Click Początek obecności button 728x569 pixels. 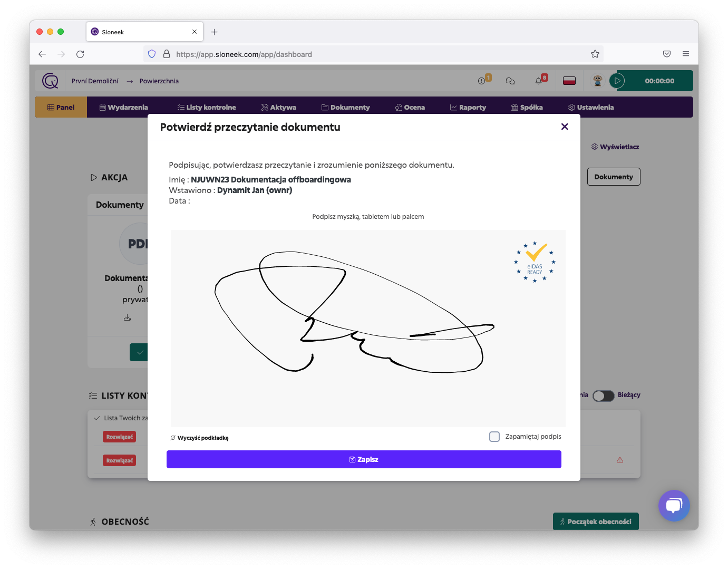click(596, 522)
